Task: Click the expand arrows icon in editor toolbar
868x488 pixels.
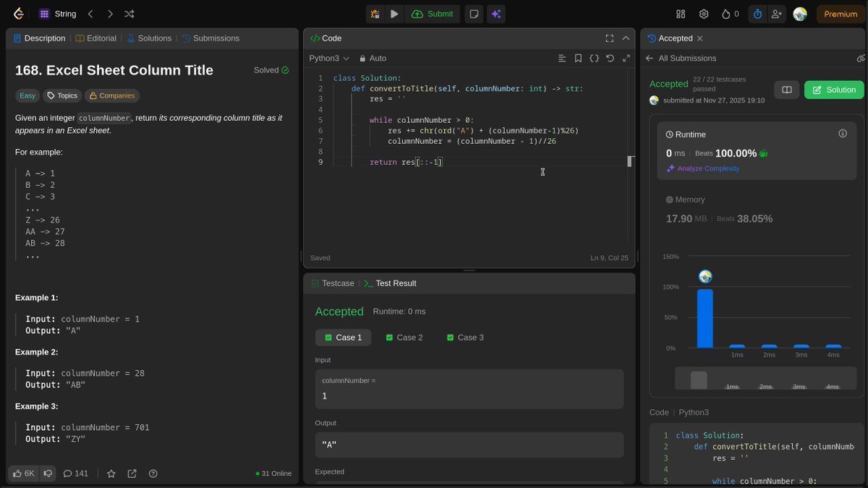Action: [x=626, y=58]
